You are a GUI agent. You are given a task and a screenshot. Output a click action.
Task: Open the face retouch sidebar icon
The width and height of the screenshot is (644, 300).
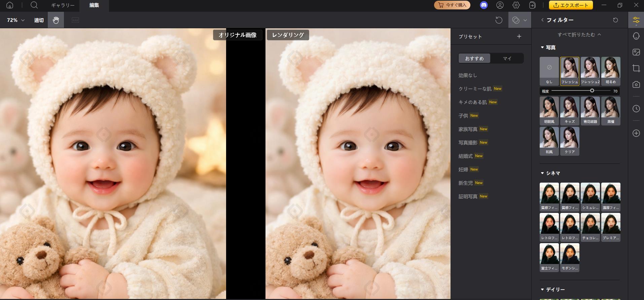pyautogui.click(x=636, y=36)
